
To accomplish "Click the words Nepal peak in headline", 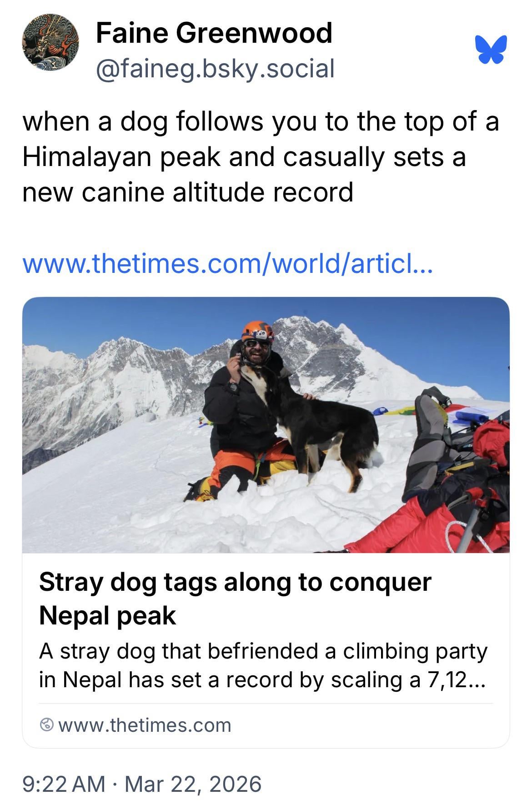I will tap(107, 615).
